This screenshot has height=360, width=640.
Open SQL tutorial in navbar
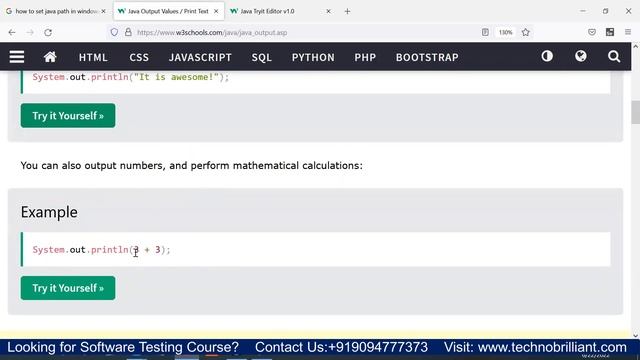262,57
